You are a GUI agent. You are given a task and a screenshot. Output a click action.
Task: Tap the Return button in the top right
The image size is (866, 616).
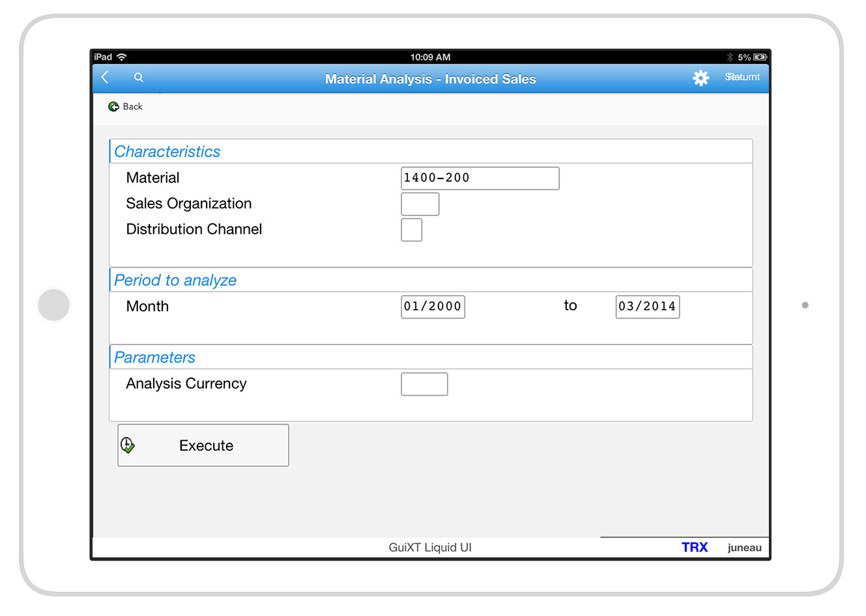pyautogui.click(x=743, y=77)
